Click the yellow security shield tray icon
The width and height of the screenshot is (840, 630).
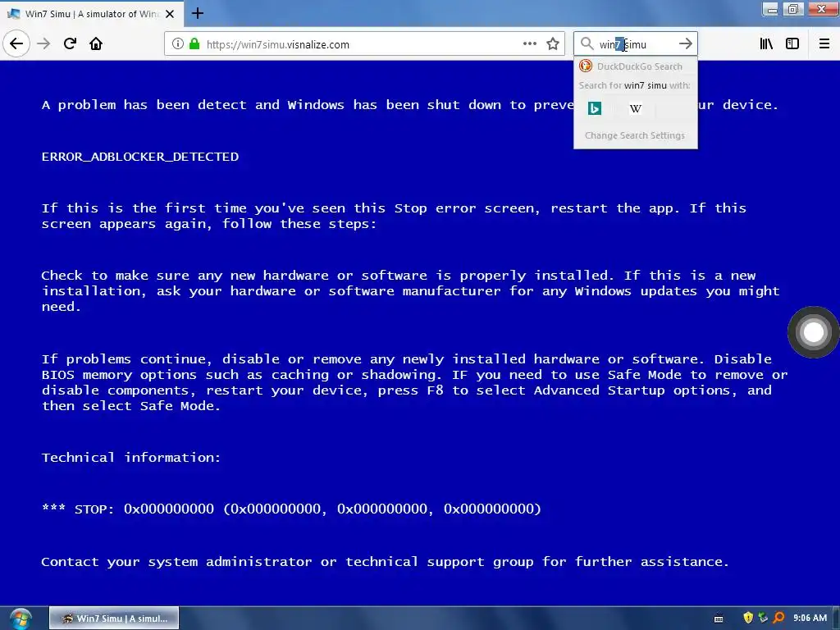(x=748, y=618)
